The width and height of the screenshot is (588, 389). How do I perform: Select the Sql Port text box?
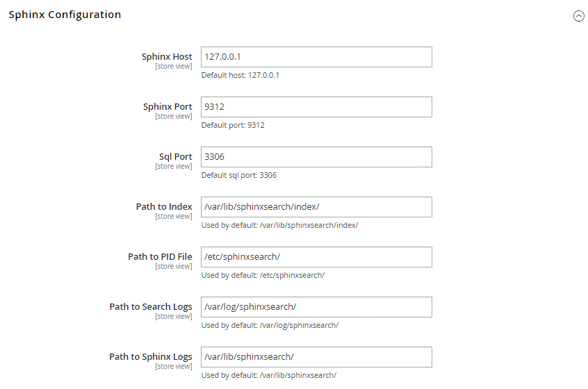tap(316, 157)
